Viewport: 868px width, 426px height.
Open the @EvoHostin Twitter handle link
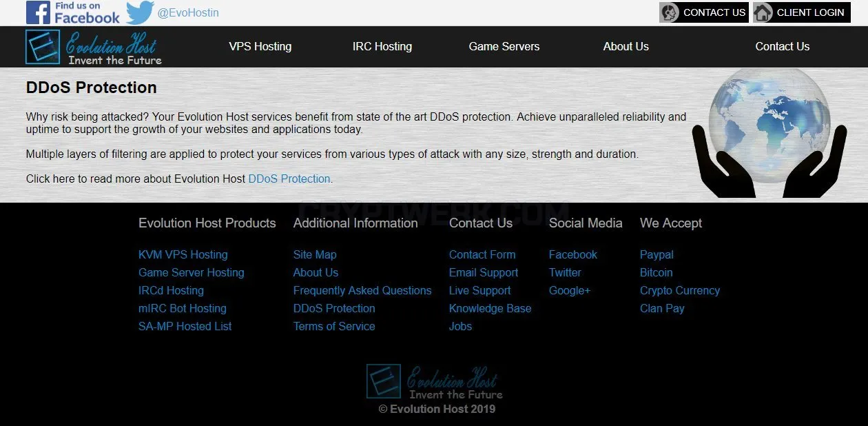[188, 12]
